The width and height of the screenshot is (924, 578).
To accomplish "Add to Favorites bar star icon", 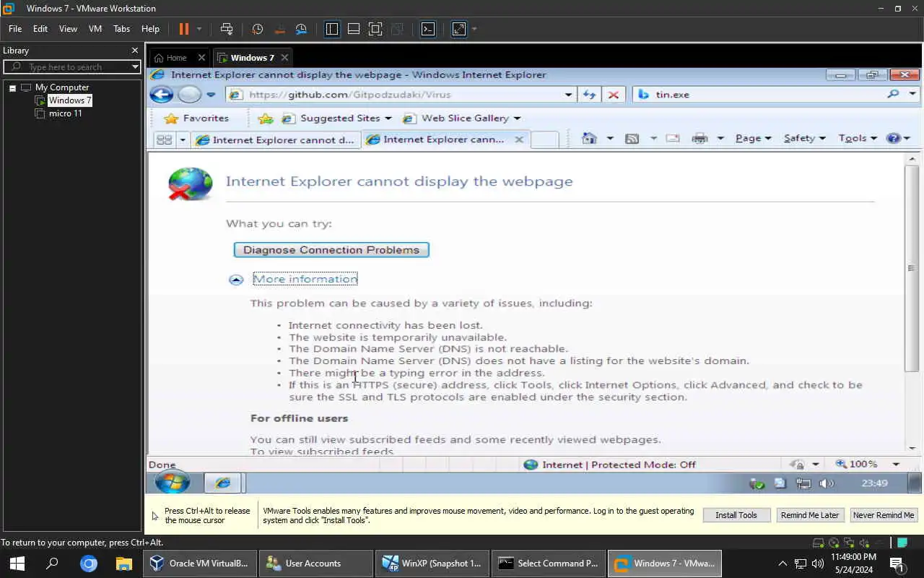I will tap(266, 118).
